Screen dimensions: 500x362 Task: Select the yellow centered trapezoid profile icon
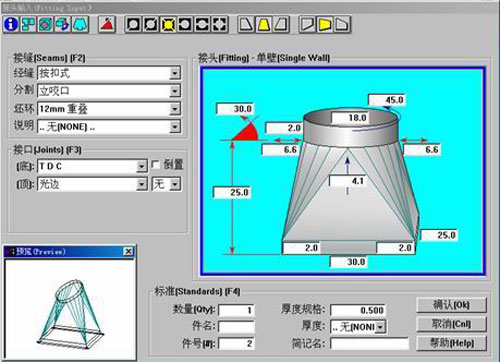tap(264, 24)
